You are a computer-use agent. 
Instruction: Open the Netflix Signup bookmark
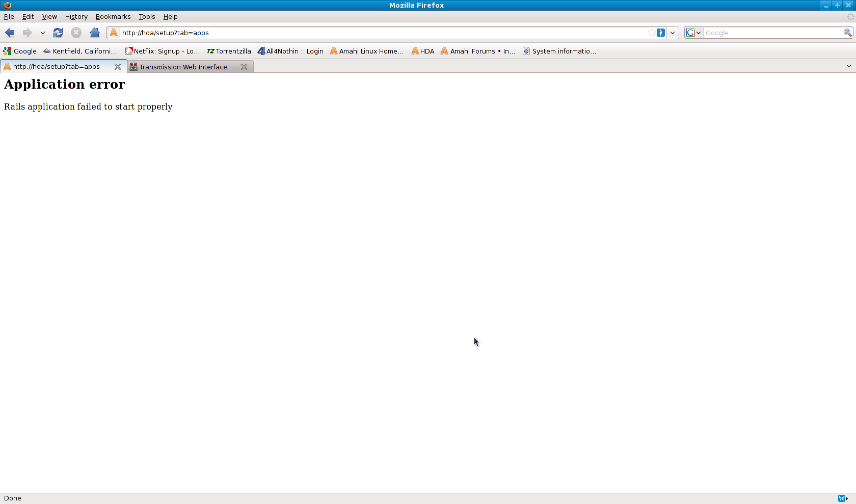coord(163,51)
